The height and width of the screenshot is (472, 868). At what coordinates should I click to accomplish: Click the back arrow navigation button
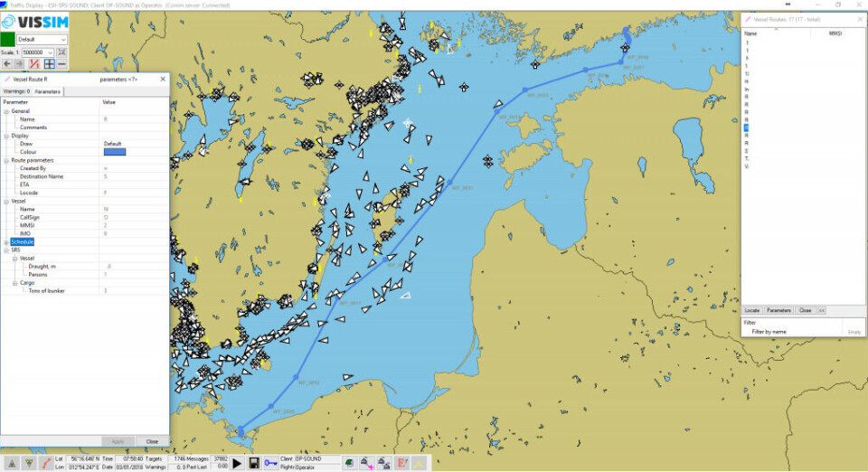pos(7,64)
